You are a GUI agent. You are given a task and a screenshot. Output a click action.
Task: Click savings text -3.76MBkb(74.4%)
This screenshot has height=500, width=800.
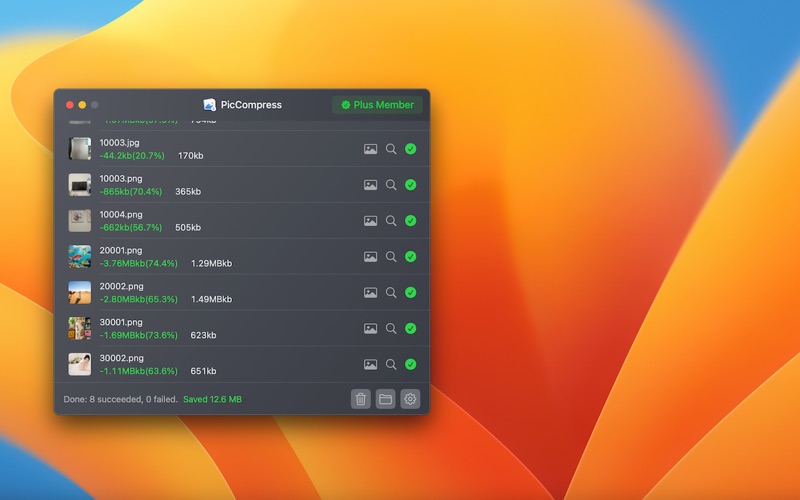139,263
